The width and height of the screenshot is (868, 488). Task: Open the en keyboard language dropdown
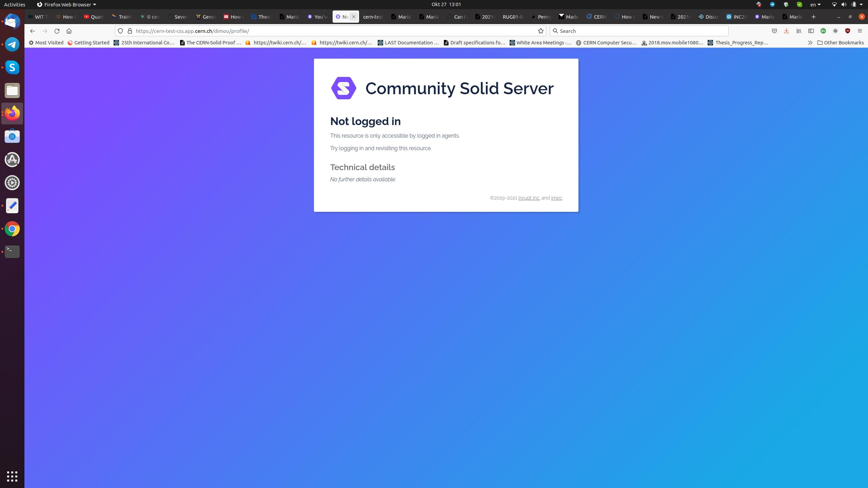pyautogui.click(x=815, y=4)
